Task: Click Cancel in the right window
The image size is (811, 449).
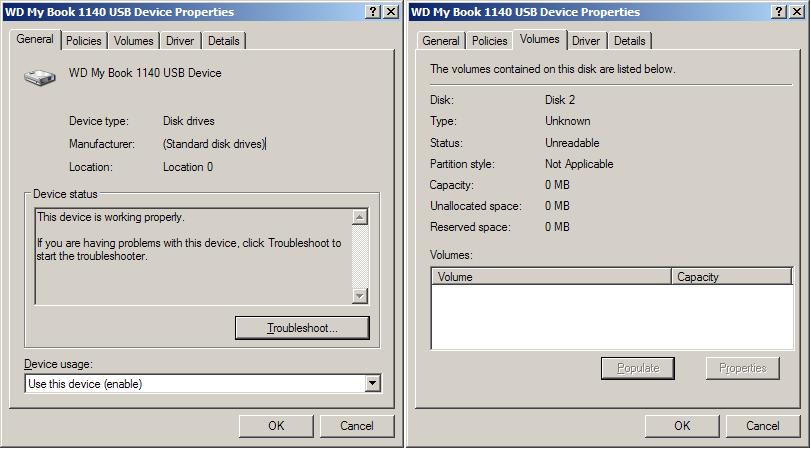Action: pos(763,426)
